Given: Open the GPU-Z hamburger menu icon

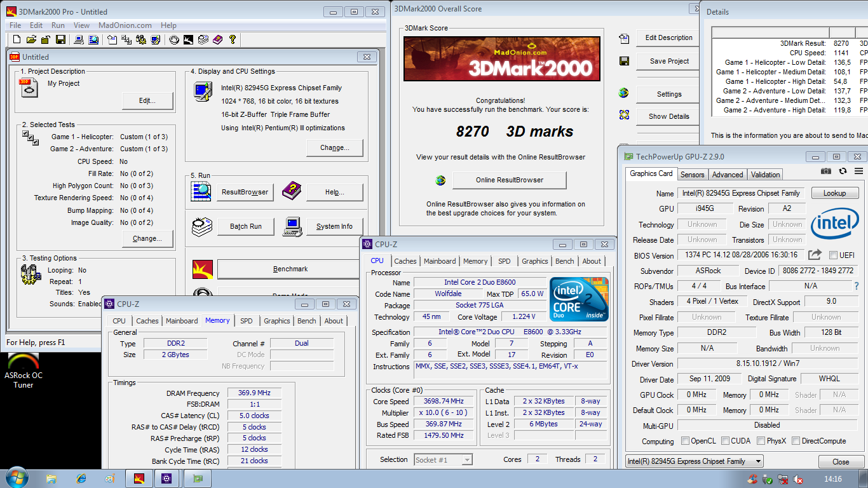Looking at the screenshot, I should [x=858, y=171].
